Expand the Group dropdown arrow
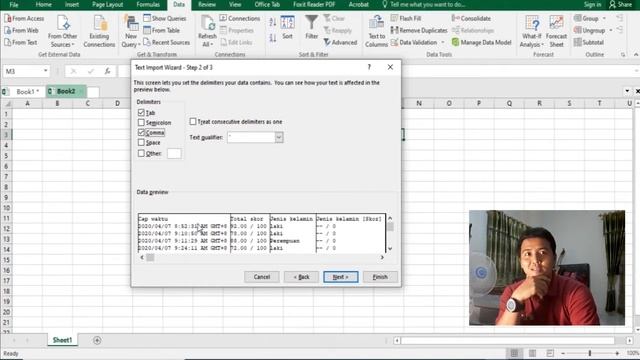The image size is (640, 360). (x=604, y=18)
